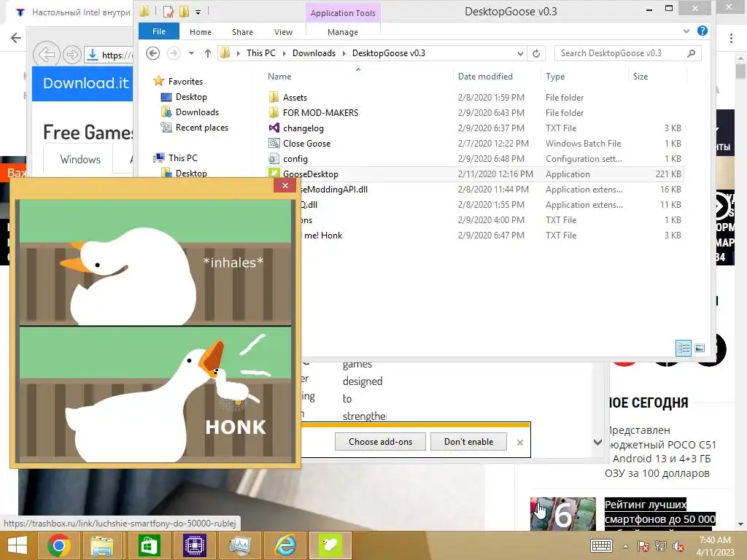The image size is (747, 560).
Task: Switch to the View ribbon tab
Action: tap(283, 32)
